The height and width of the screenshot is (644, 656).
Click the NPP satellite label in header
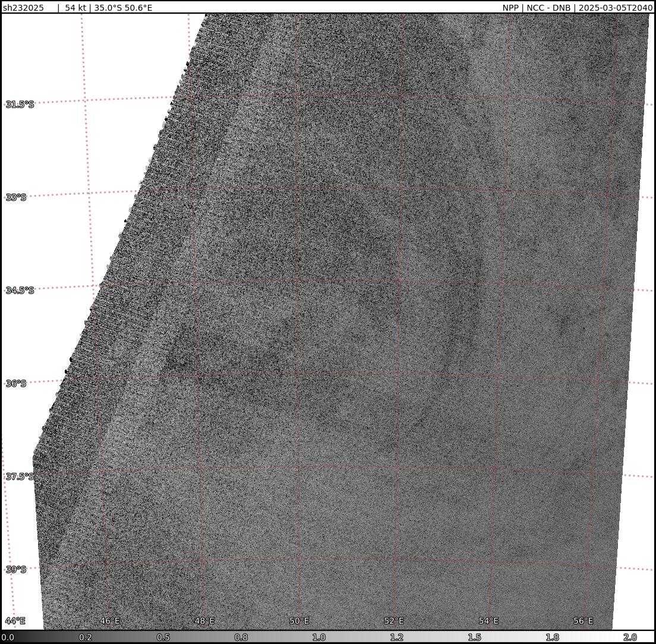coord(510,8)
